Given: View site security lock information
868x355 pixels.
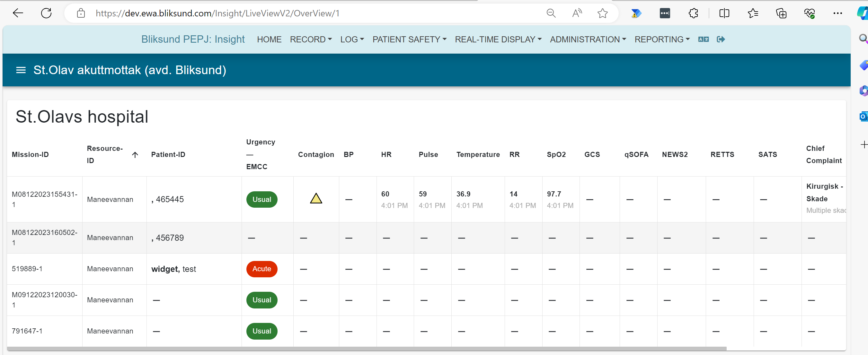Looking at the screenshot, I should (81, 13).
